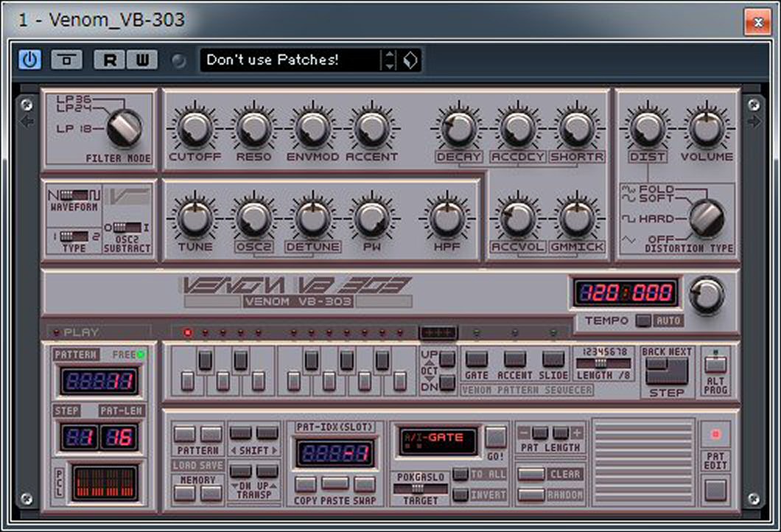Image resolution: width=781 pixels, height=532 pixels.
Task: Click the LENGTH /8 slider
Action: (x=603, y=363)
